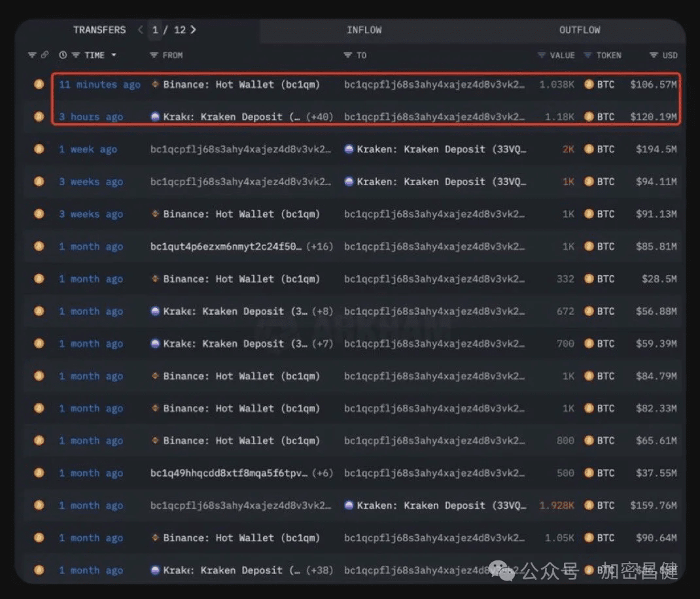700x599 pixels.
Task: Click the sender address in the 1 week row
Action: coord(241,149)
